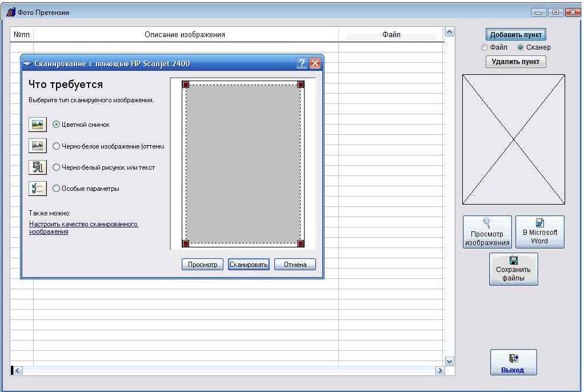Click the custom settings checklist icon

click(x=38, y=188)
